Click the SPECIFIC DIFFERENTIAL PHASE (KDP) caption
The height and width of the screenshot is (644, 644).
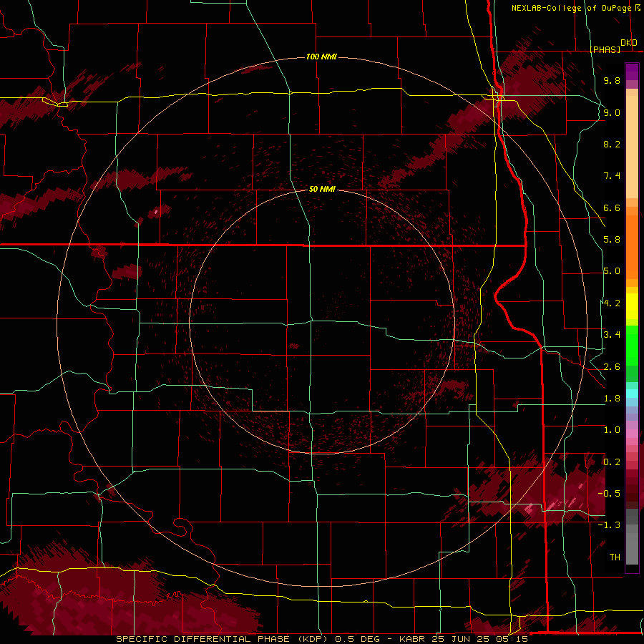coord(223,639)
